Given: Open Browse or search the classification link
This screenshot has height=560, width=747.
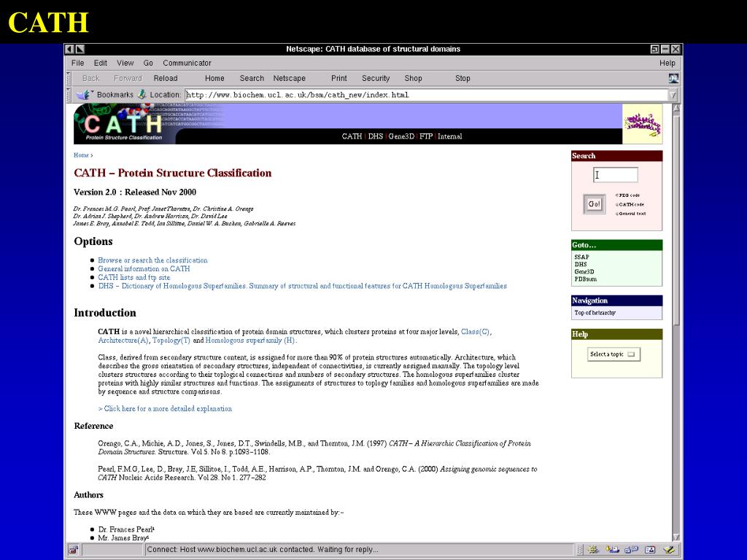Looking at the screenshot, I should [152, 260].
